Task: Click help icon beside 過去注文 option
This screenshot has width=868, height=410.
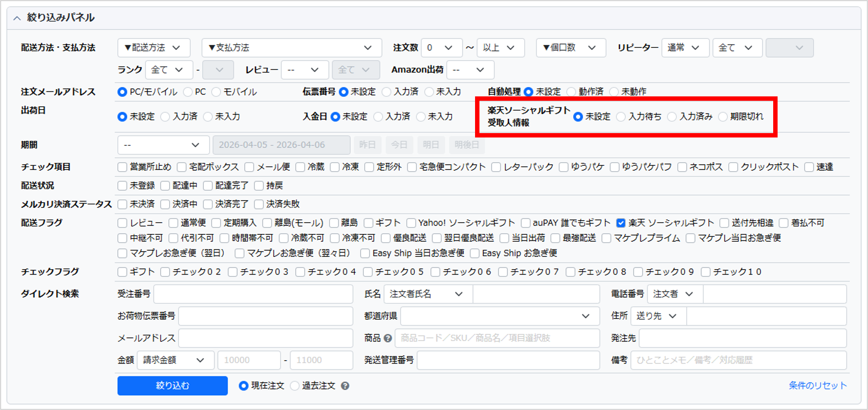Action: tap(345, 386)
